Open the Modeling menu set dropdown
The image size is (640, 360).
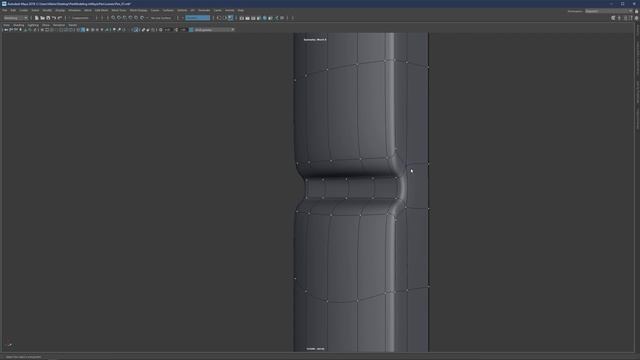click(x=16, y=18)
